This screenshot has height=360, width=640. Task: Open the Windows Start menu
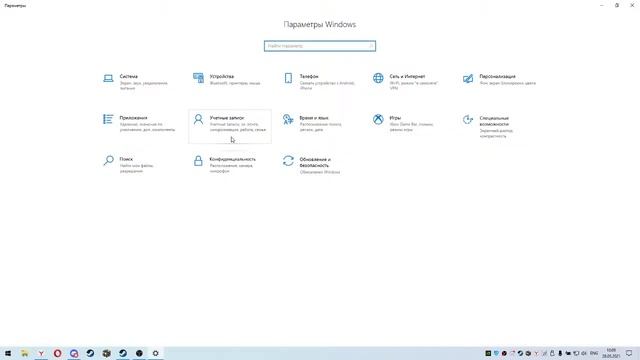[8, 353]
